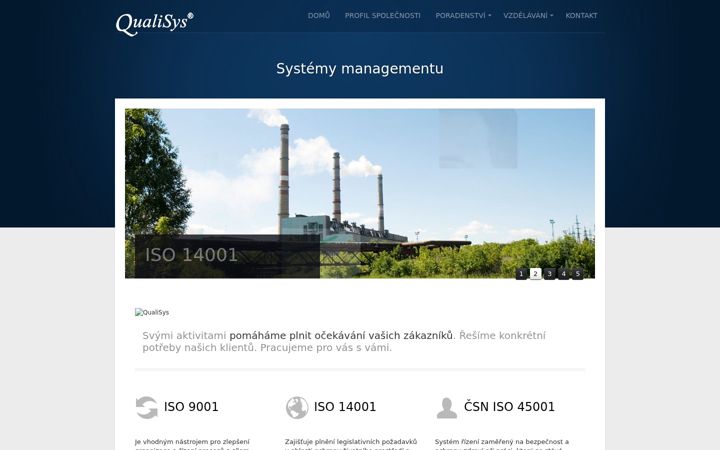Click the broken QualiSys image placeholder
The image size is (720, 450).
coord(152,312)
